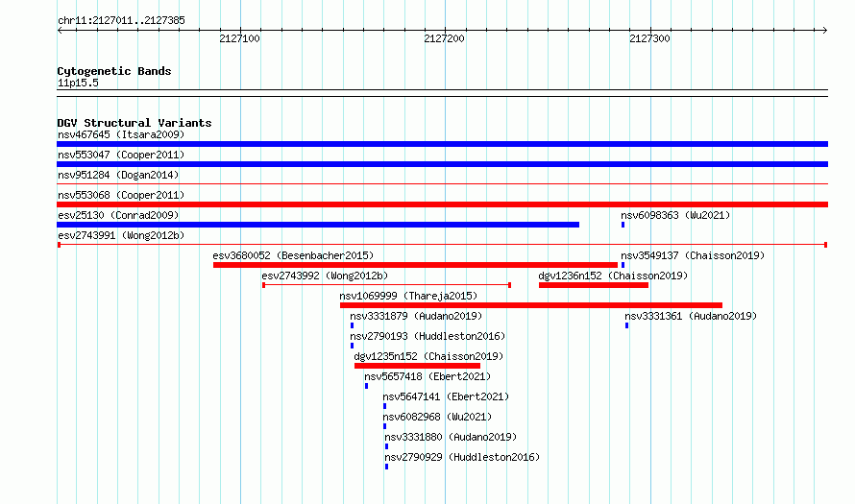This screenshot has width=855, height=504.
Task: Open the nsv951284 (Dogan2014) label
Action: (x=118, y=175)
